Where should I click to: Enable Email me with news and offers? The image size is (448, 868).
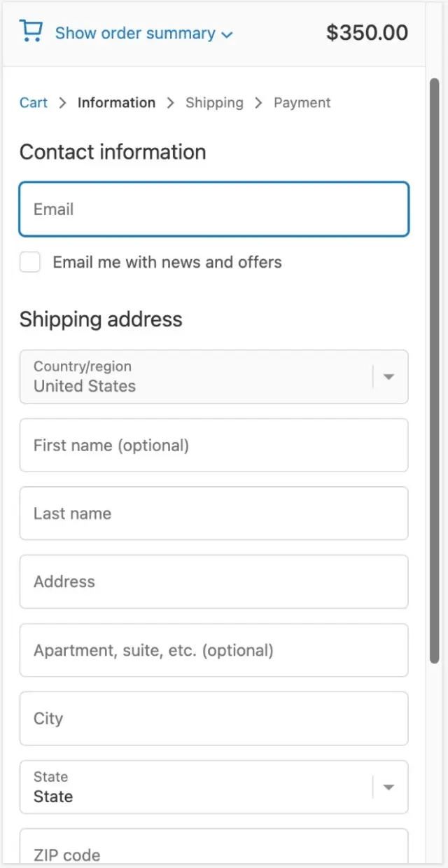30,263
